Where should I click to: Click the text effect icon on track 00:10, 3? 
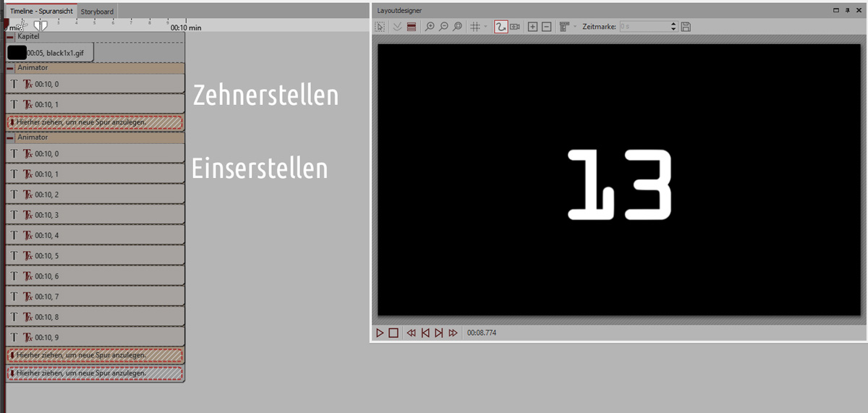[28, 215]
